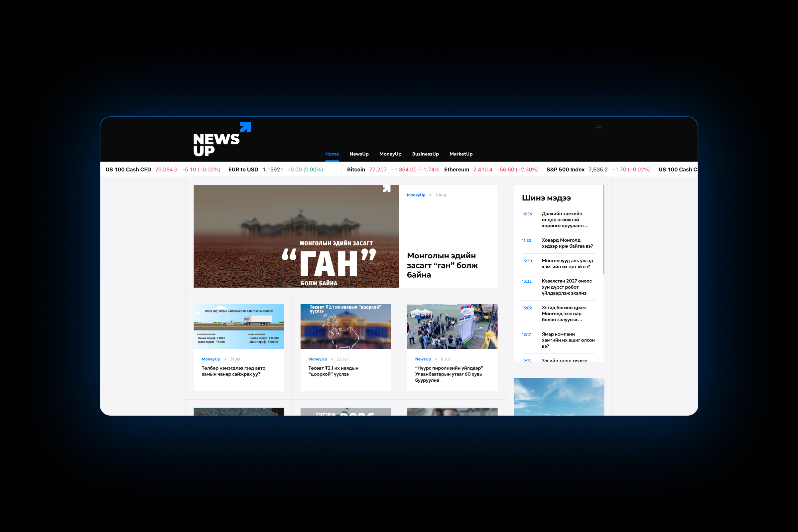The height and width of the screenshot is (532, 798).
Task: Click the blue sky banner image
Action: (559, 397)
